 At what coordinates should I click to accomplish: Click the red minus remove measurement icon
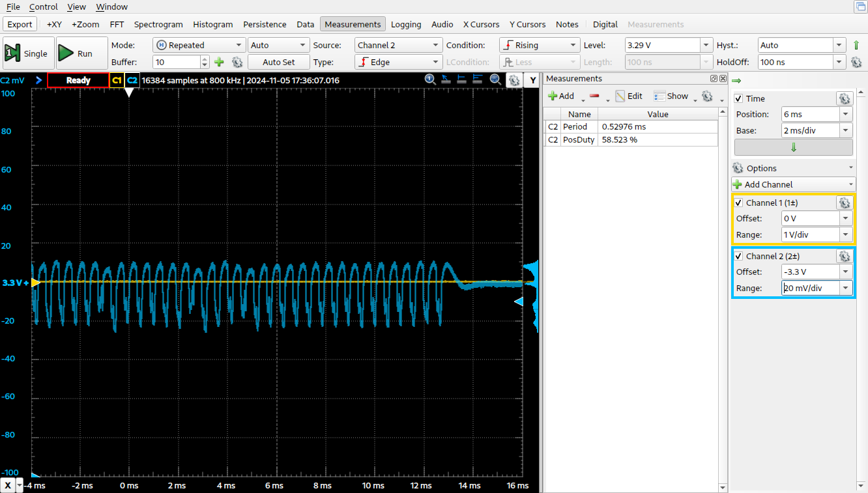tap(594, 96)
